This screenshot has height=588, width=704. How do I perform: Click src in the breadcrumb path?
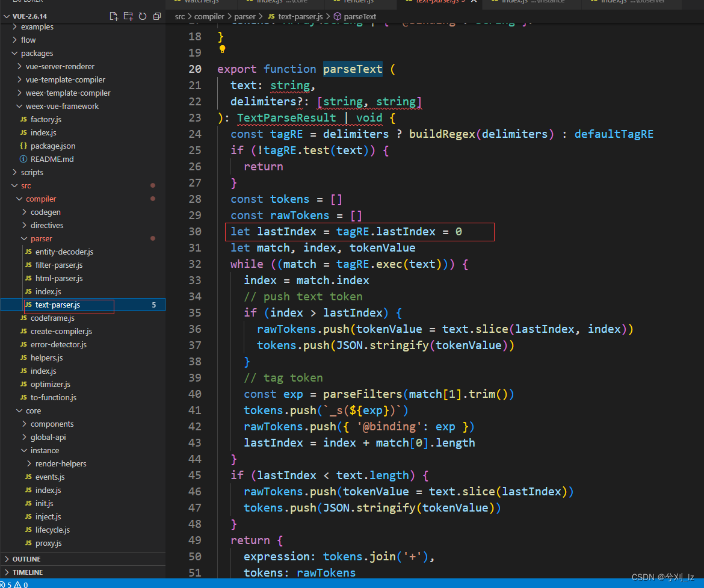(179, 17)
